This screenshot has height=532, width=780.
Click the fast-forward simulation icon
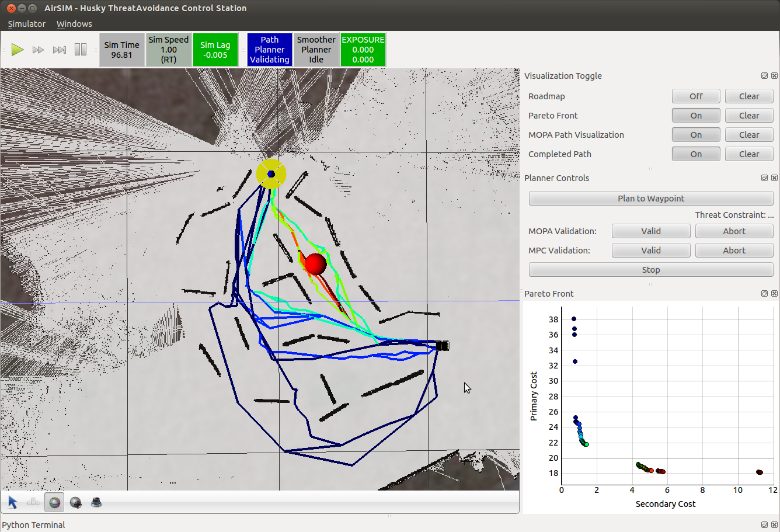38,50
